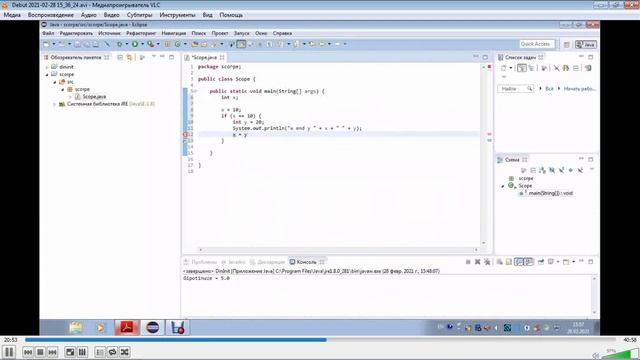The height and width of the screenshot is (360, 640).
Task: Click Eclipse icon in the taskbar
Action: click(153, 327)
